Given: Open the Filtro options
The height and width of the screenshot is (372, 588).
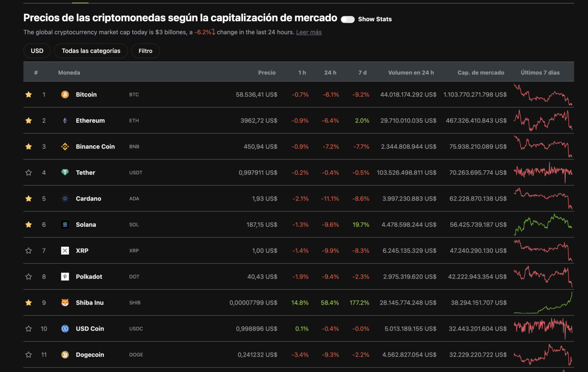Looking at the screenshot, I should tap(145, 51).
